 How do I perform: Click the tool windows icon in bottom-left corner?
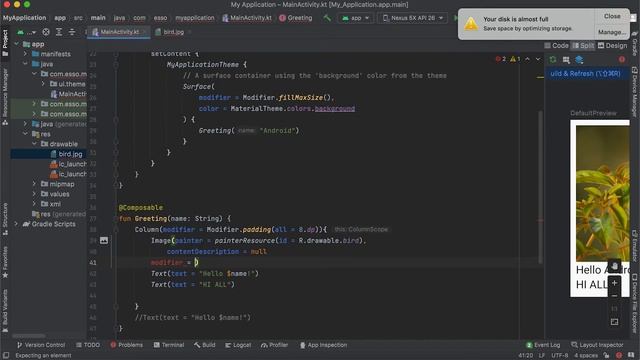coord(6,356)
